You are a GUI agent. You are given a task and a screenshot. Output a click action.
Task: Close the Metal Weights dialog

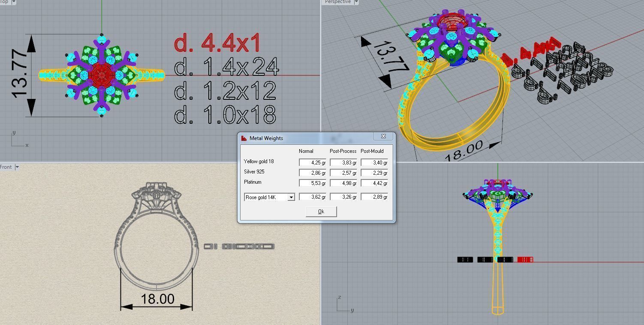(x=383, y=136)
